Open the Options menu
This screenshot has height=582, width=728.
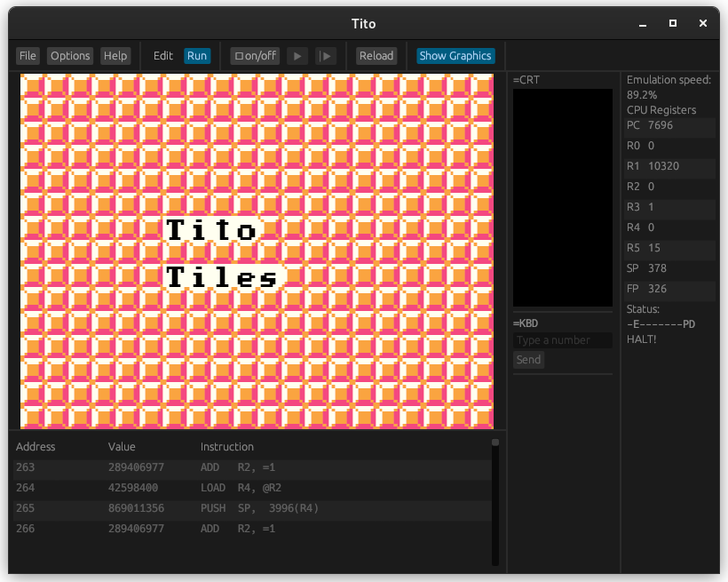[70, 55]
